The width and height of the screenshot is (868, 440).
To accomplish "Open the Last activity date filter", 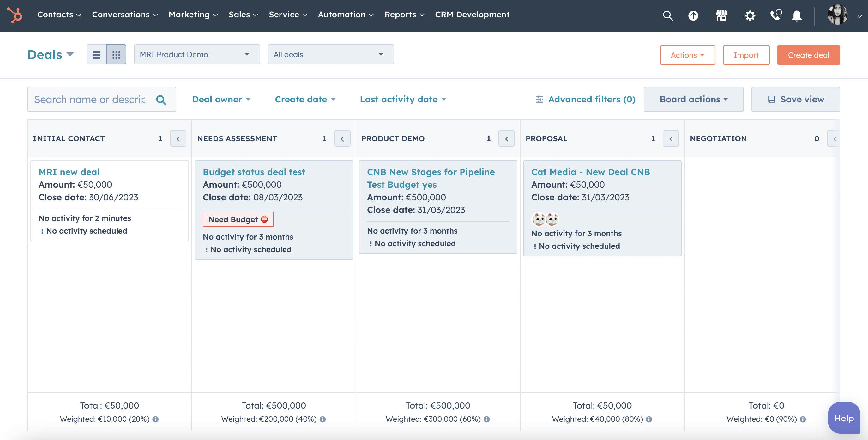I will pos(403,100).
